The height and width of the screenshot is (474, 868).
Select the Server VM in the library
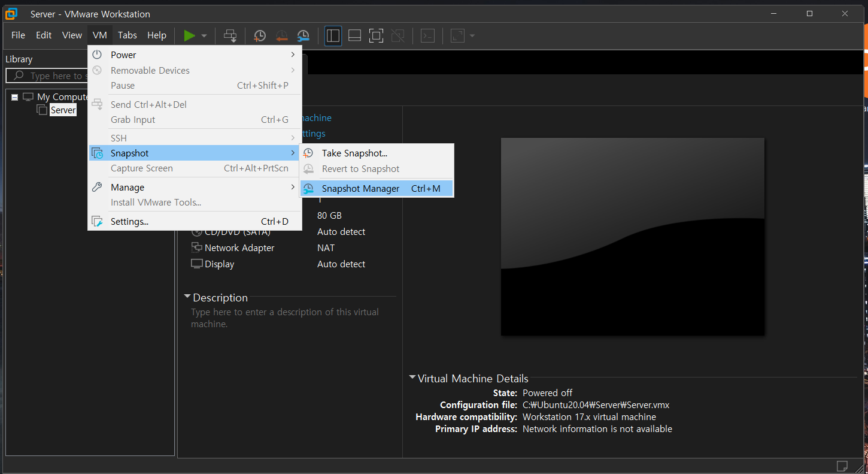[63, 110]
